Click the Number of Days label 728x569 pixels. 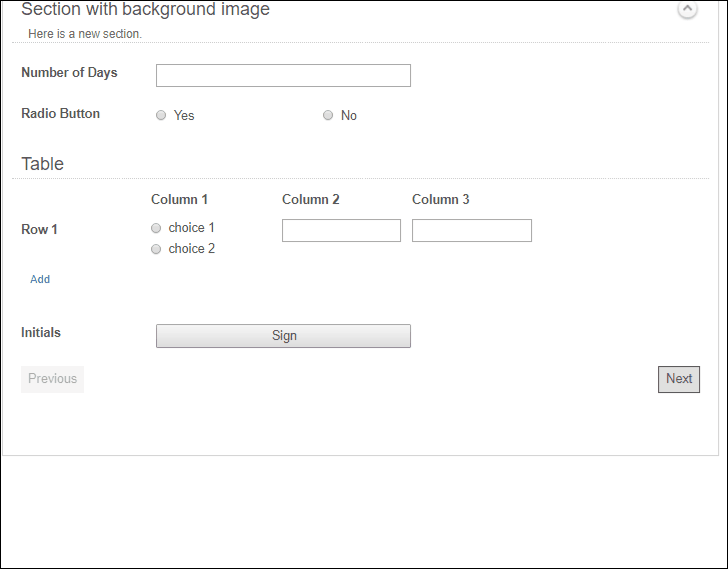[69, 73]
